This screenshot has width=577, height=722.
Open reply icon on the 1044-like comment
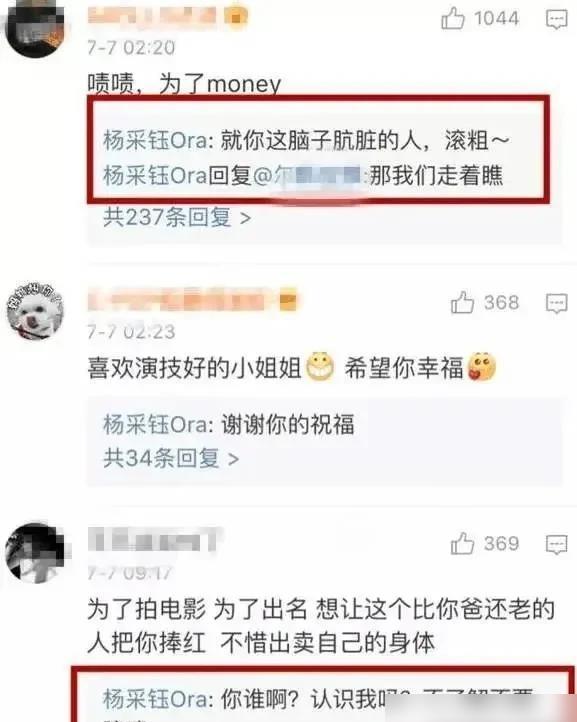[x=556, y=19]
